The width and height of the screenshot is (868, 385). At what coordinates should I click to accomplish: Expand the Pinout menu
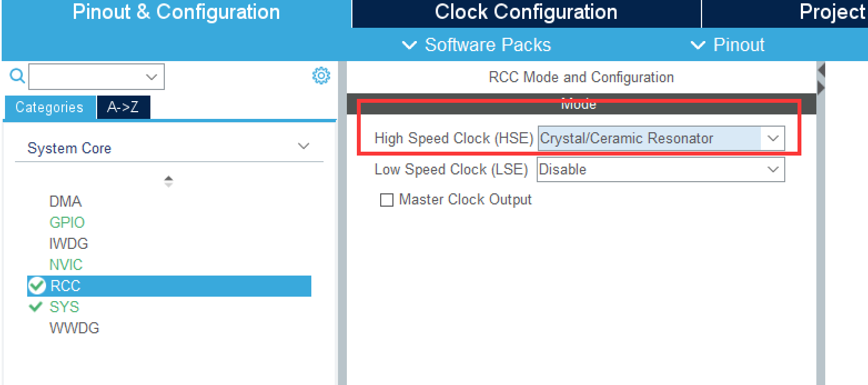(x=728, y=45)
